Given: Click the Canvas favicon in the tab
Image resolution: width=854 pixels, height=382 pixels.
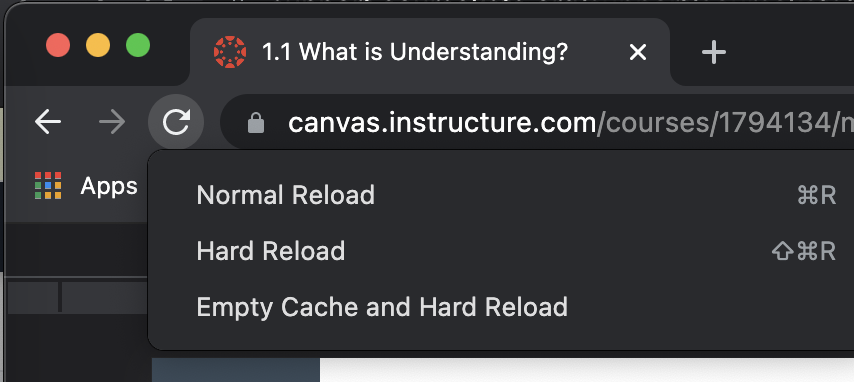Looking at the screenshot, I should coord(230,52).
